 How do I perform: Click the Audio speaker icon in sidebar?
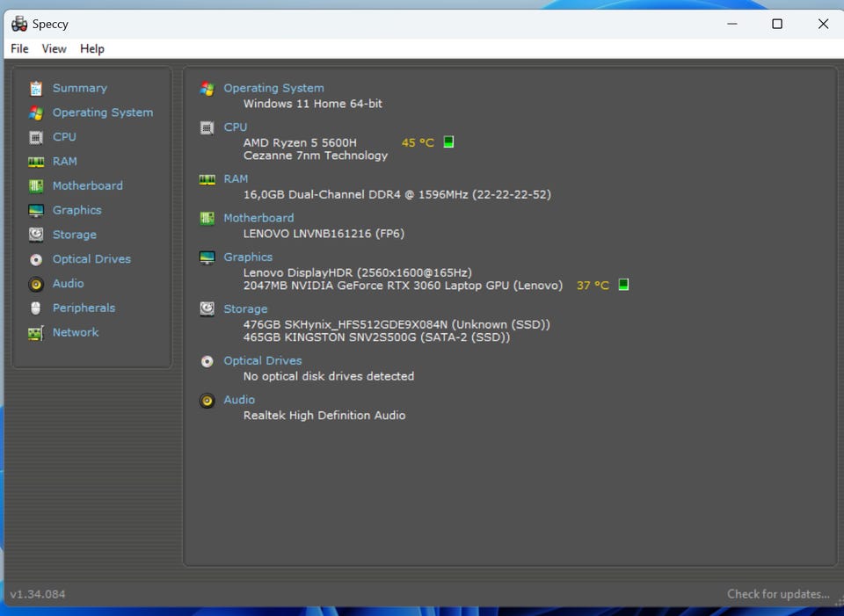tap(36, 284)
